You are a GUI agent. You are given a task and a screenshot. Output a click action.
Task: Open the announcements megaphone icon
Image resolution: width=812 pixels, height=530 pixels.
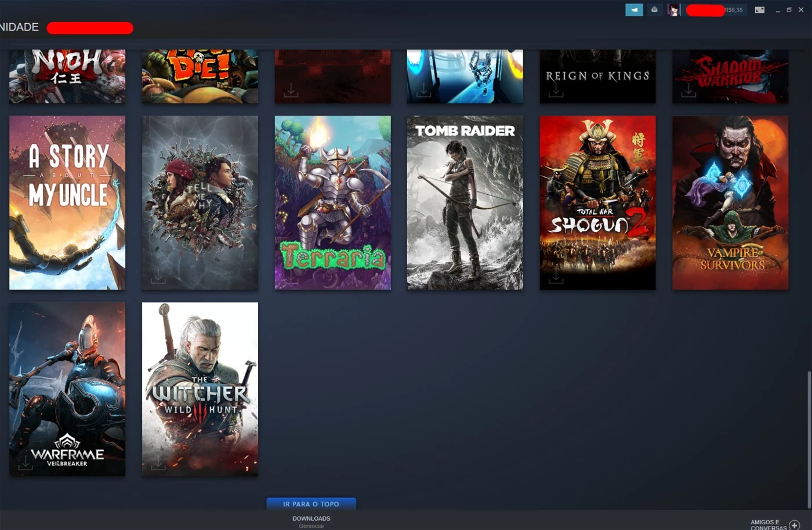(x=634, y=10)
